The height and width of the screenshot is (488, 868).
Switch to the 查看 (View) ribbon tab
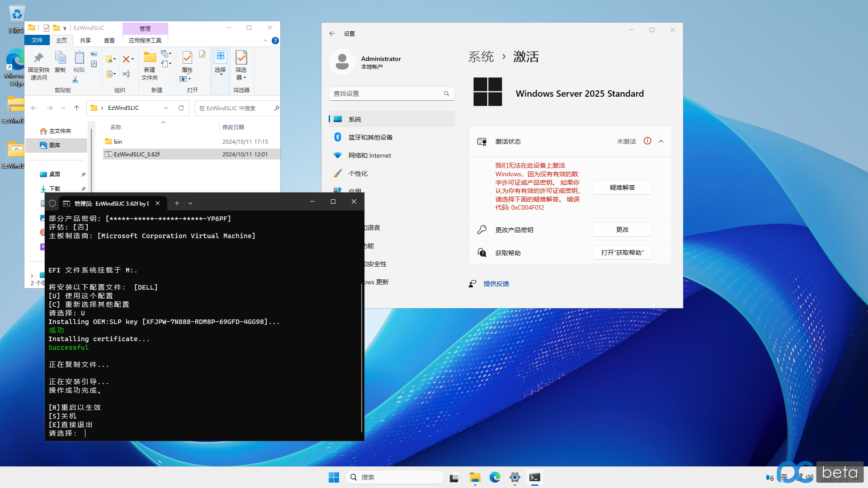pos(109,40)
